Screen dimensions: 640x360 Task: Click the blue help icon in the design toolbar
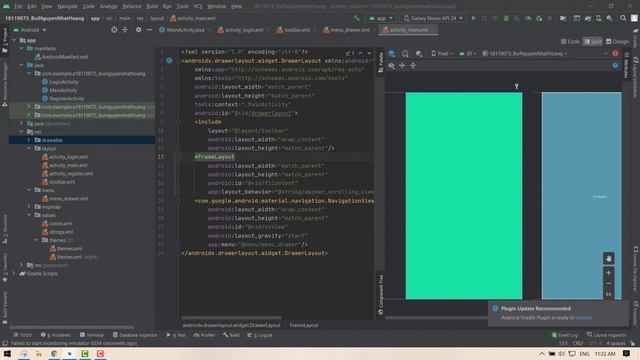coord(615,65)
